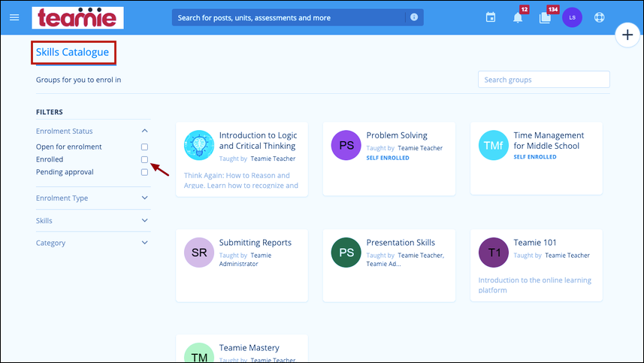Click the Pending approval label

click(65, 171)
